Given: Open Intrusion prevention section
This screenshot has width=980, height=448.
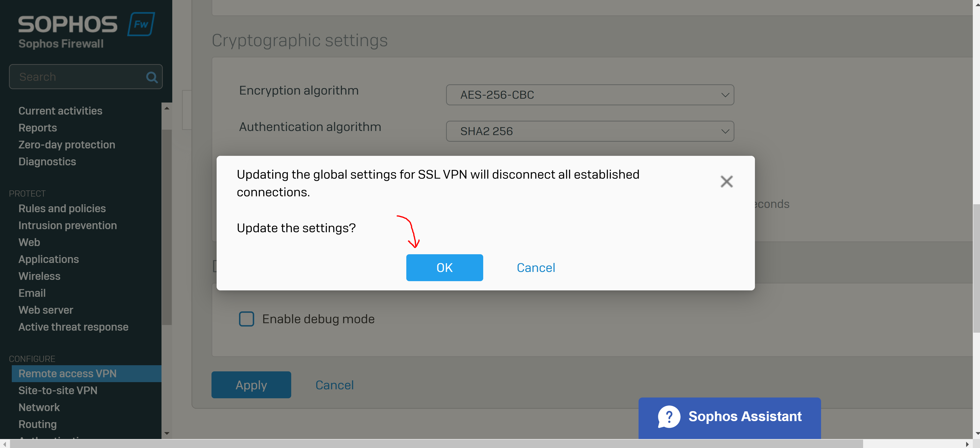Looking at the screenshot, I should (x=67, y=225).
